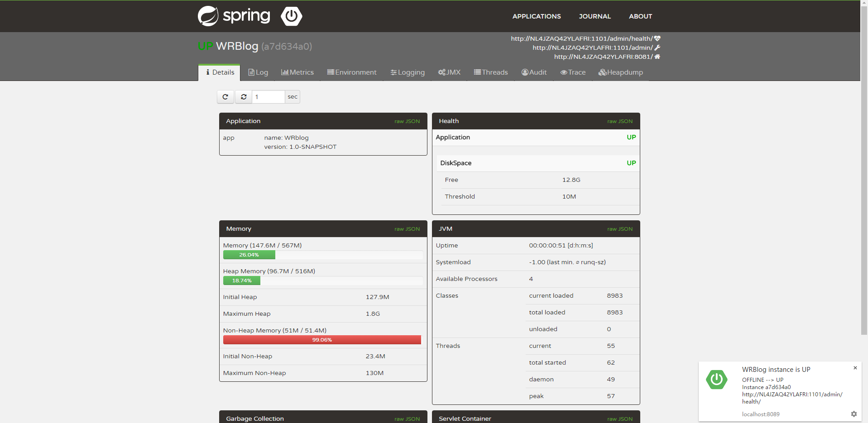Screen dimensions: 868x423
Task: Close the WRBlog instance notification
Action: pyautogui.click(x=855, y=368)
